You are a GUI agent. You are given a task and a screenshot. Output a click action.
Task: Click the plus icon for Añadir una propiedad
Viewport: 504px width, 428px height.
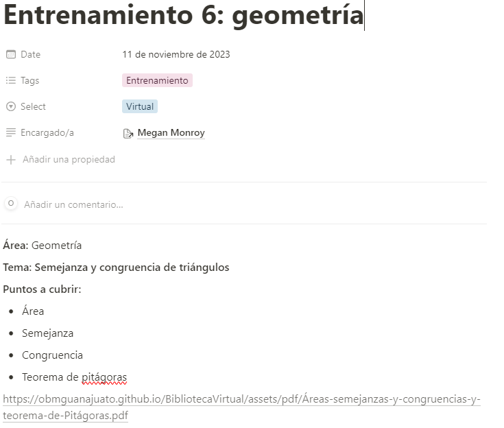click(x=11, y=160)
